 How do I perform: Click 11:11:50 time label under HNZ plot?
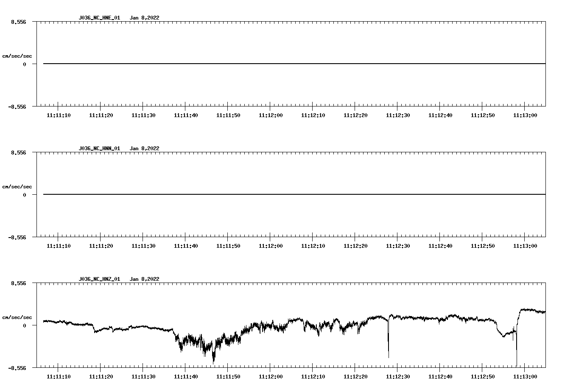click(228, 377)
